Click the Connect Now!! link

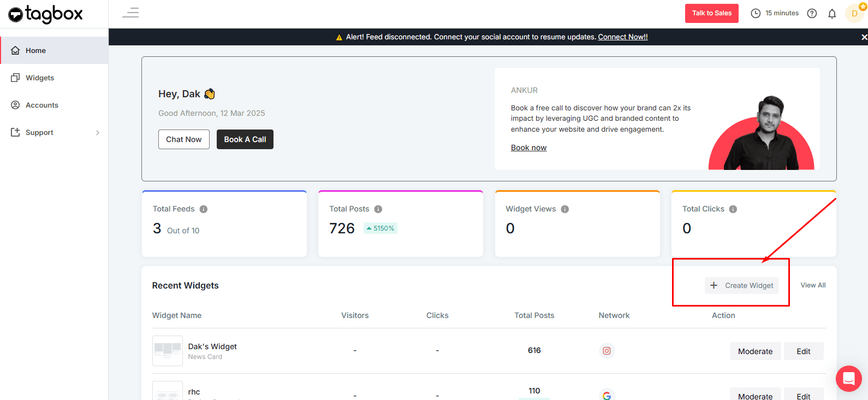tap(623, 37)
